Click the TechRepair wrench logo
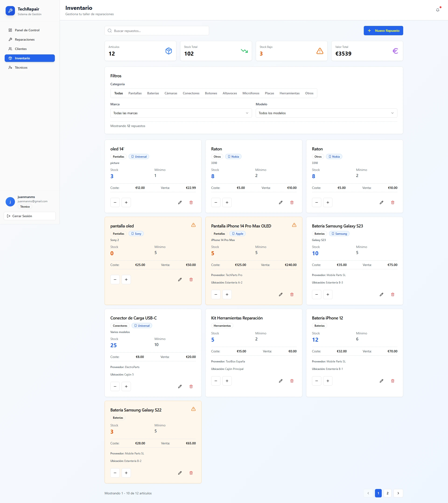This screenshot has width=448, height=503. [x=10, y=11]
